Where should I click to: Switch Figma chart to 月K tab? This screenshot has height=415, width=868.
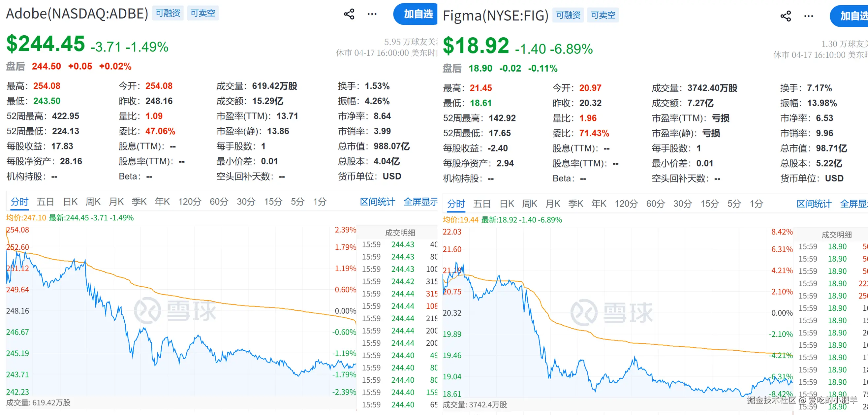click(553, 204)
